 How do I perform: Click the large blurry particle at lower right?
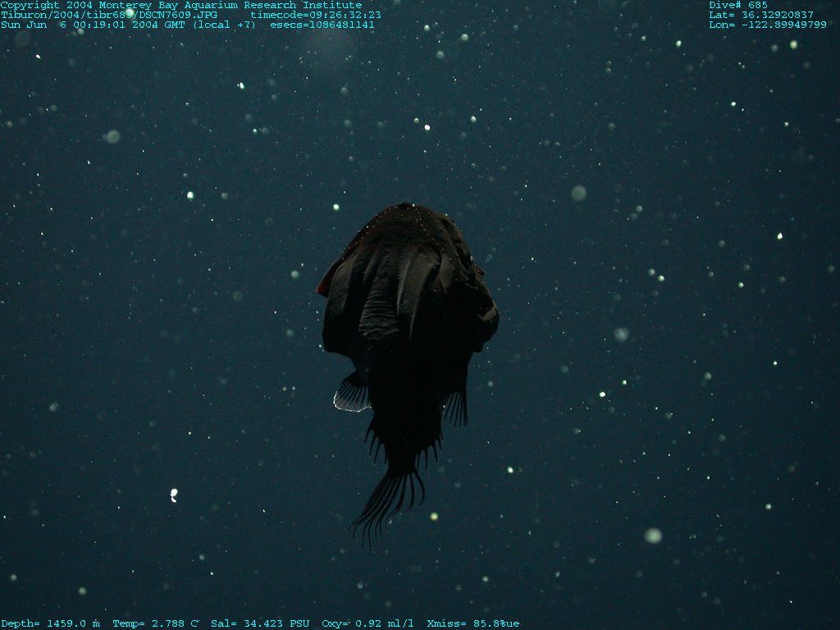click(653, 536)
